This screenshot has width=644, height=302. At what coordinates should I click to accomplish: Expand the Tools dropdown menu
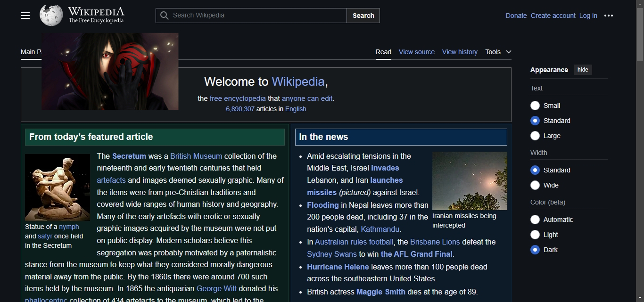click(x=498, y=52)
